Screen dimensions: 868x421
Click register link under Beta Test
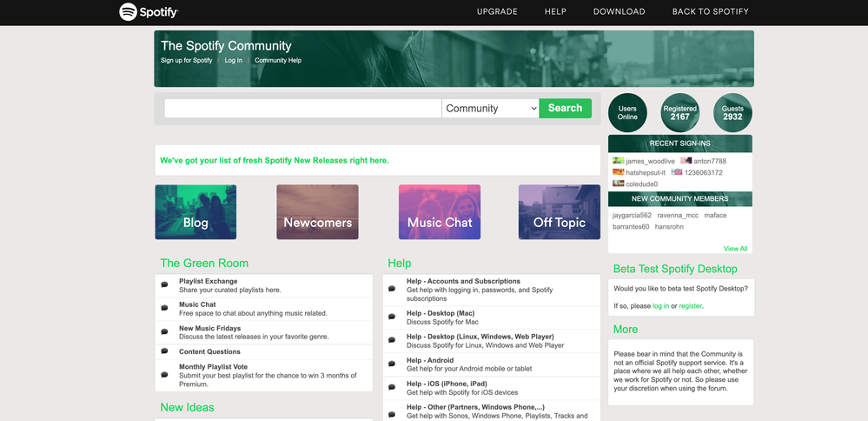691,306
